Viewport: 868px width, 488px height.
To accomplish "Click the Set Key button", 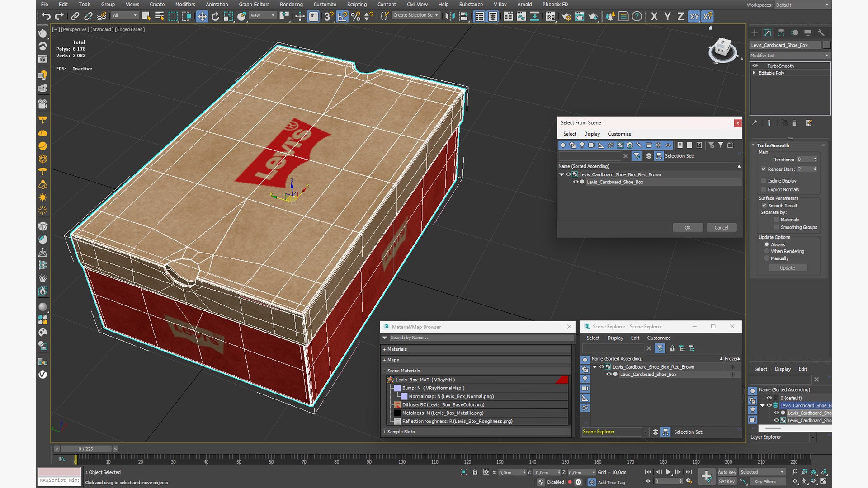I will click(x=726, y=482).
